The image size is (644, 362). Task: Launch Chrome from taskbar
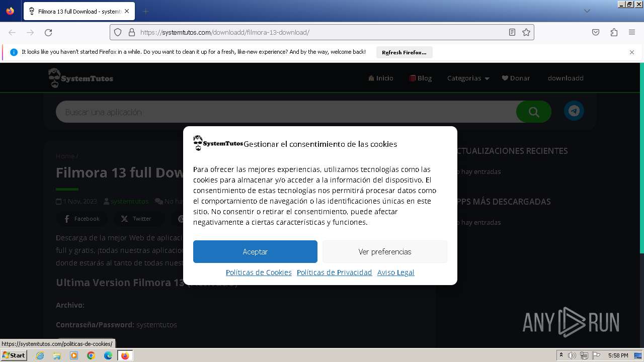point(91,355)
